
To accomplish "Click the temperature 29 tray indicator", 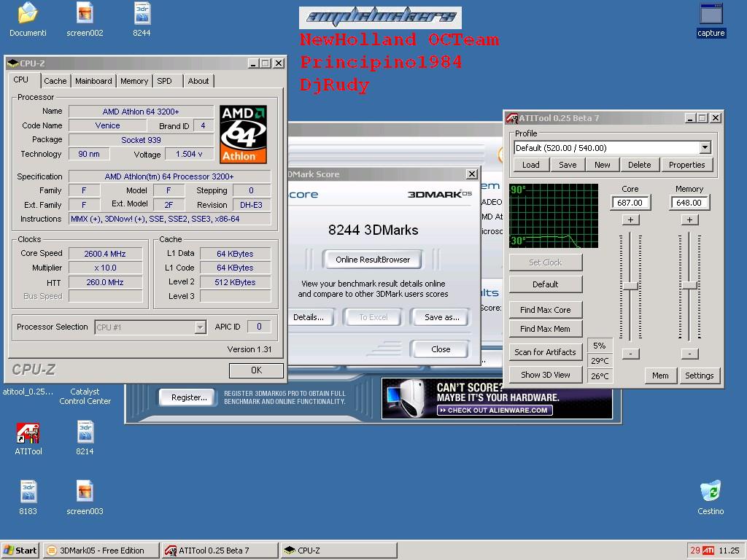I will click(695, 551).
